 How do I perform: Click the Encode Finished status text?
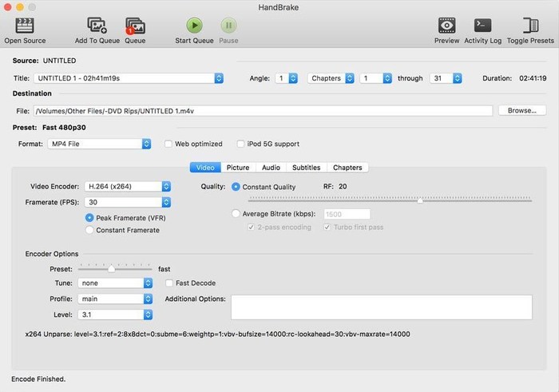pos(38,379)
